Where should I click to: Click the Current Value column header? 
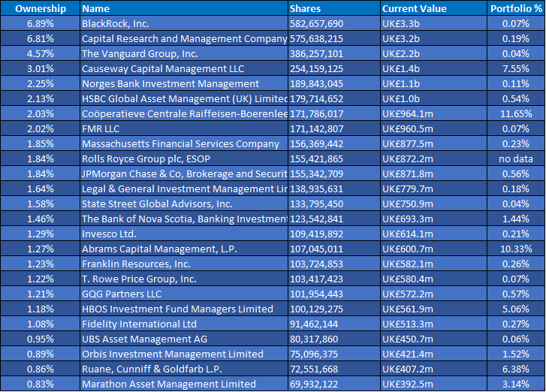[433, 8]
